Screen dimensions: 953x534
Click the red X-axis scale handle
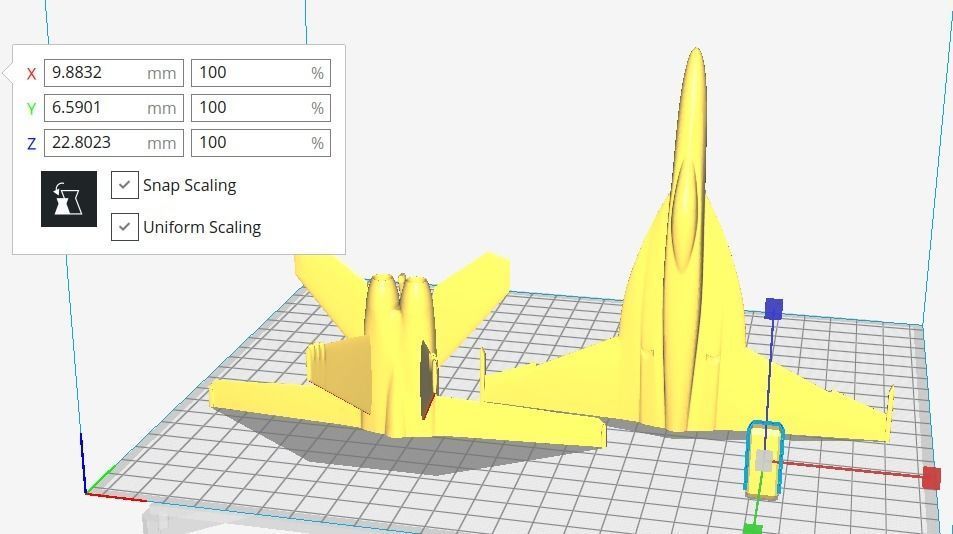(932, 478)
